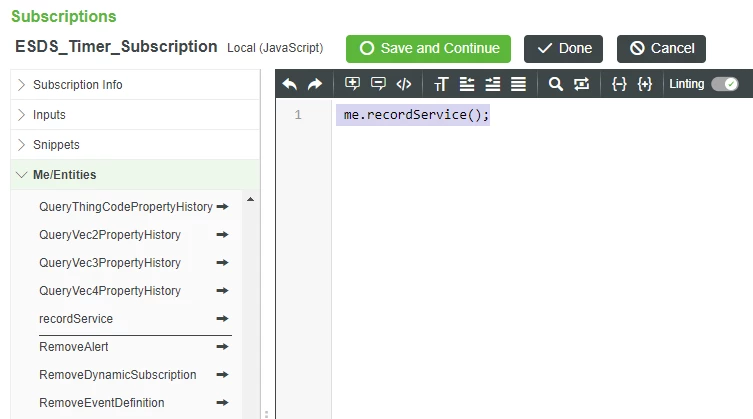Click line number 1 in gutter
753x419 pixels.
[298, 115]
